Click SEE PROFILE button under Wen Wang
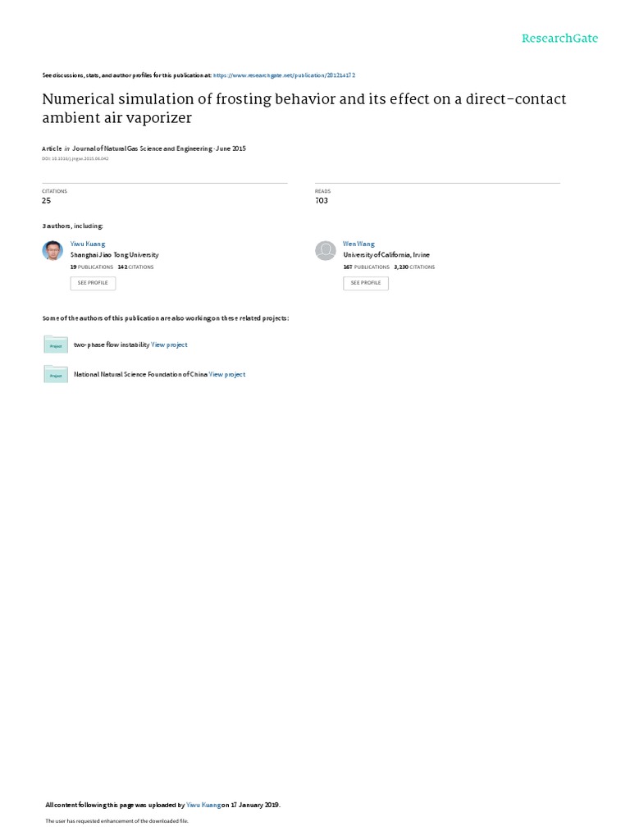The width and height of the screenshot is (630, 840). (x=365, y=283)
